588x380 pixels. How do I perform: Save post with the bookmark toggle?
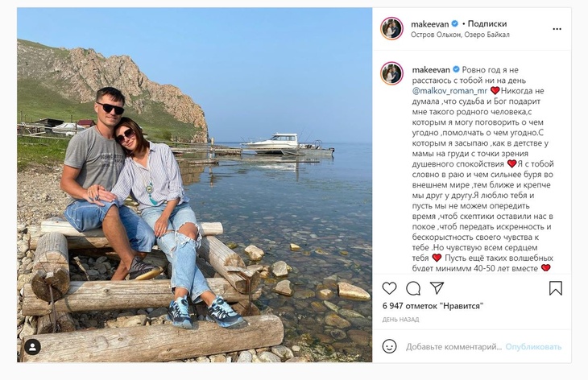(x=555, y=288)
